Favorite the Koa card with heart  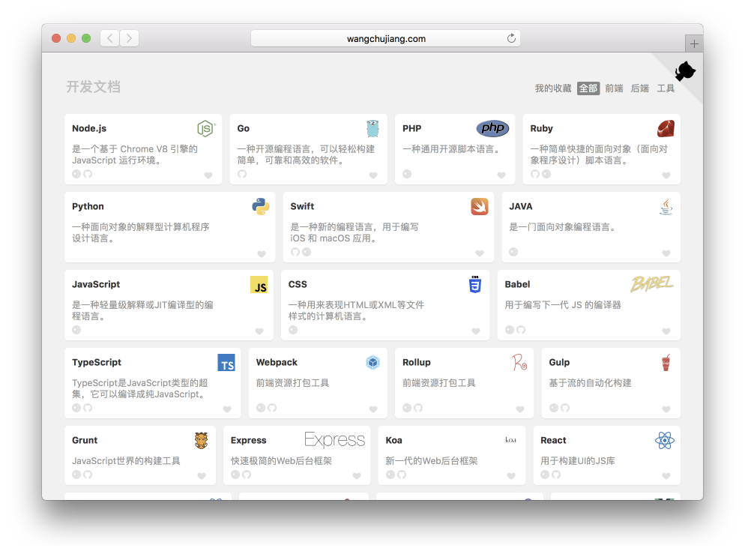(511, 476)
